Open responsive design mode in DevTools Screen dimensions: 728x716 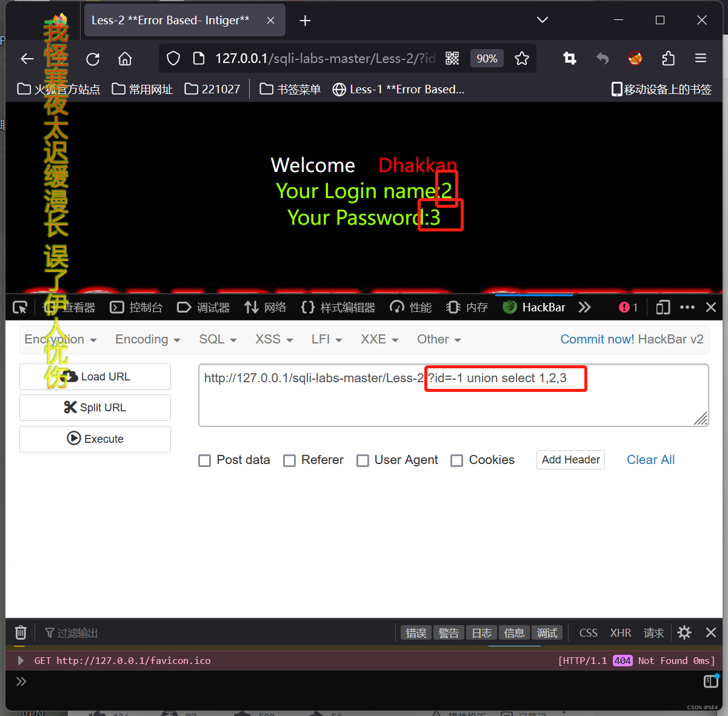pos(662,307)
